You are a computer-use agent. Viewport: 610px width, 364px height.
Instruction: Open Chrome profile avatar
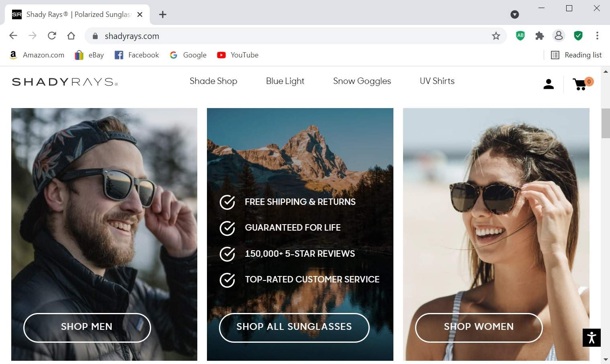click(x=559, y=36)
